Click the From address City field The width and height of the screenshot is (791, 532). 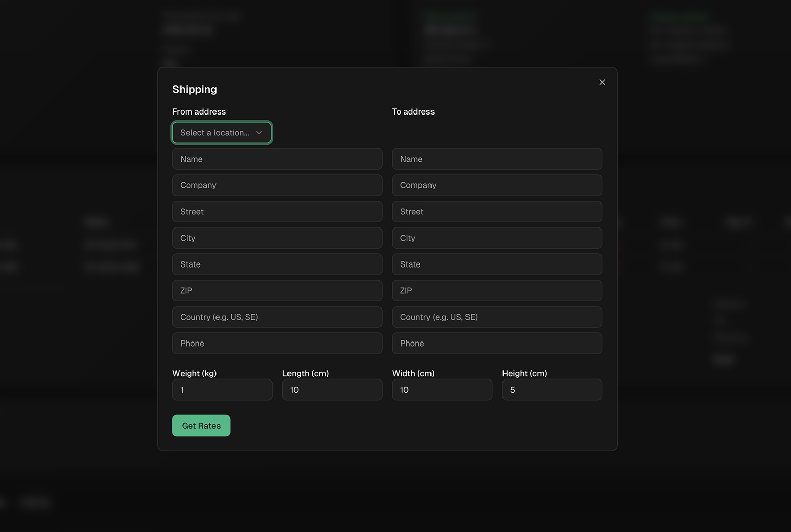pyautogui.click(x=277, y=238)
